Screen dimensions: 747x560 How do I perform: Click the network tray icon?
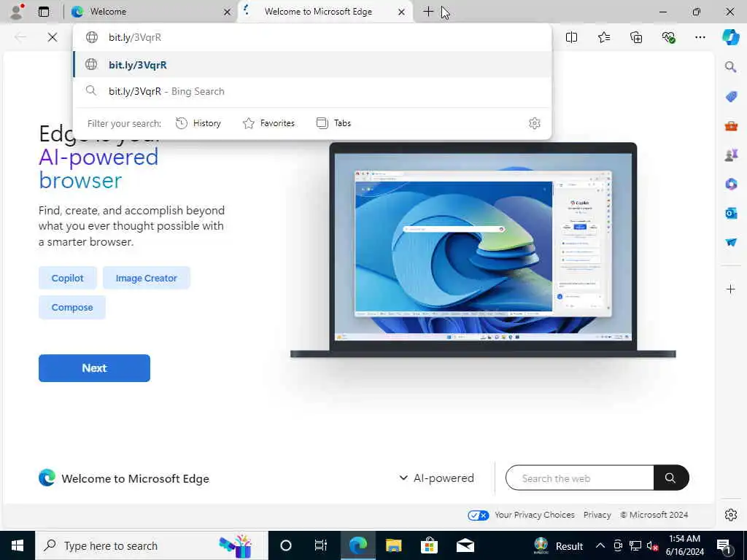tap(635, 545)
